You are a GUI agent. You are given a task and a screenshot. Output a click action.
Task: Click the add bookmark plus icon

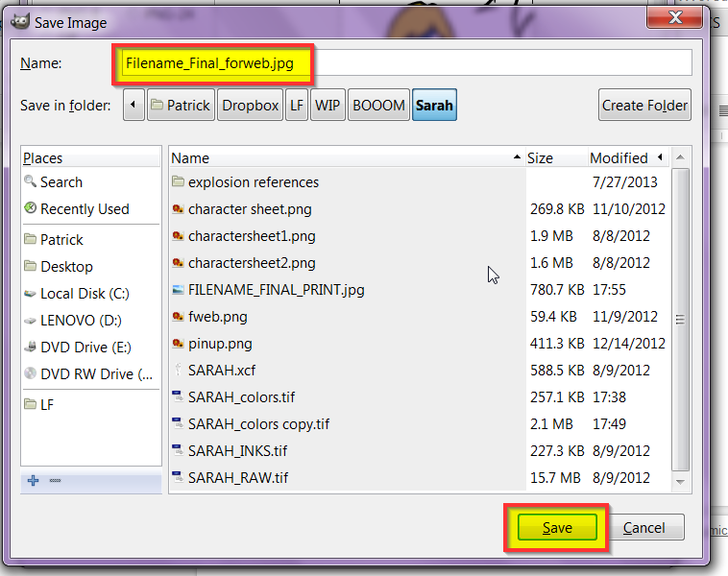click(x=33, y=480)
